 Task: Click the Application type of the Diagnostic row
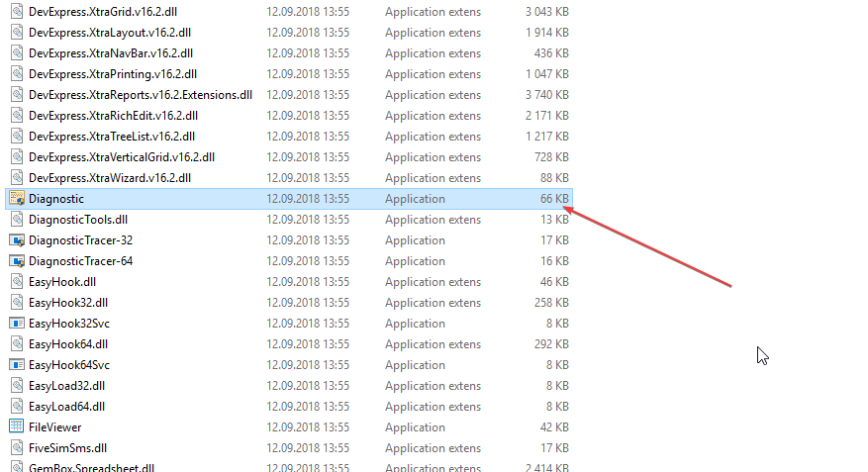[415, 199]
